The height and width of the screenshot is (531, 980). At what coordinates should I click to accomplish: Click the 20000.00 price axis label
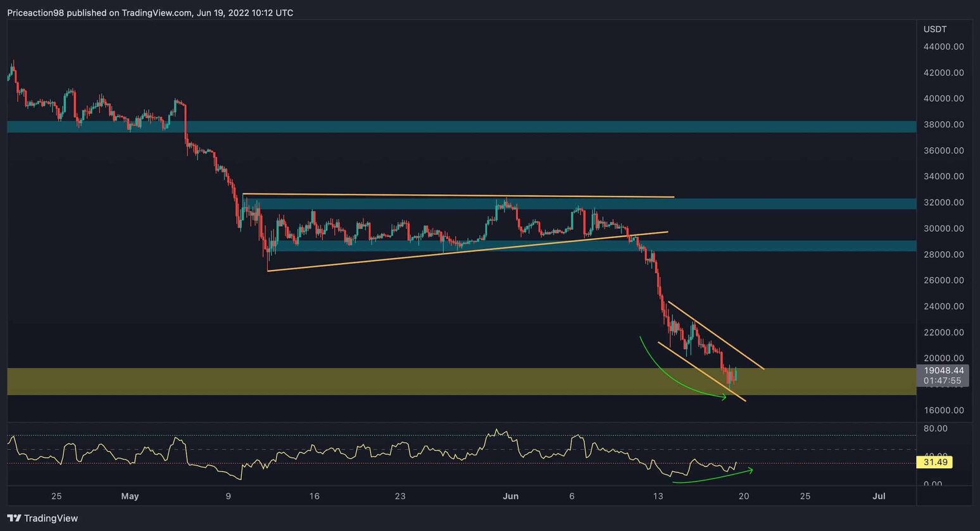[x=944, y=359]
